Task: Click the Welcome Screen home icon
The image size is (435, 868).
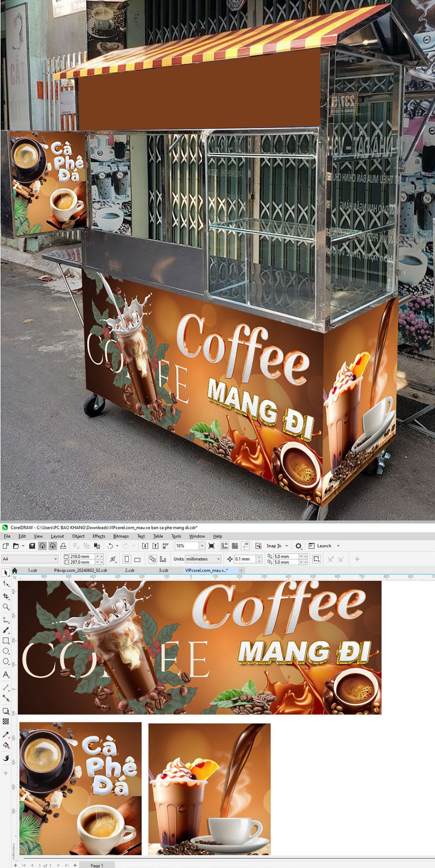Action: click(x=14, y=570)
